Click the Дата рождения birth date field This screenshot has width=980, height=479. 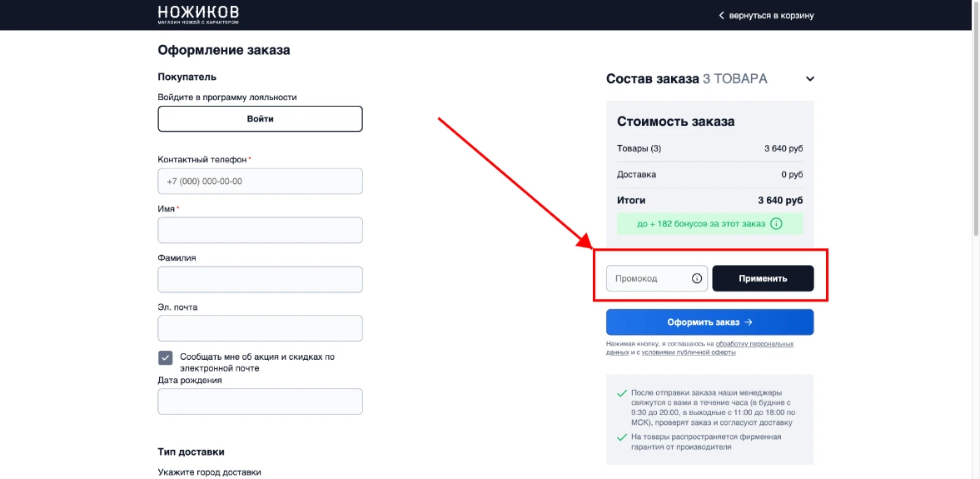coord(260,402)
